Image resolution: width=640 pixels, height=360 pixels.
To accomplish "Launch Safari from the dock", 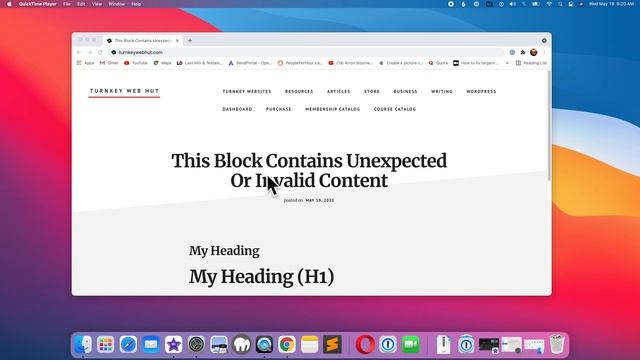I will [x=128, y=345].
